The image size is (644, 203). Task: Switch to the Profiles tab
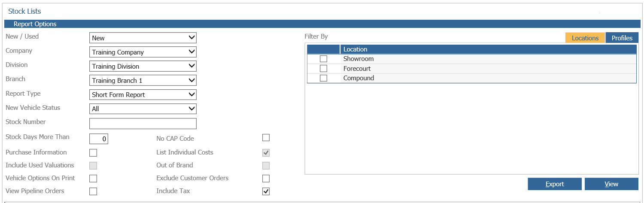622,38
